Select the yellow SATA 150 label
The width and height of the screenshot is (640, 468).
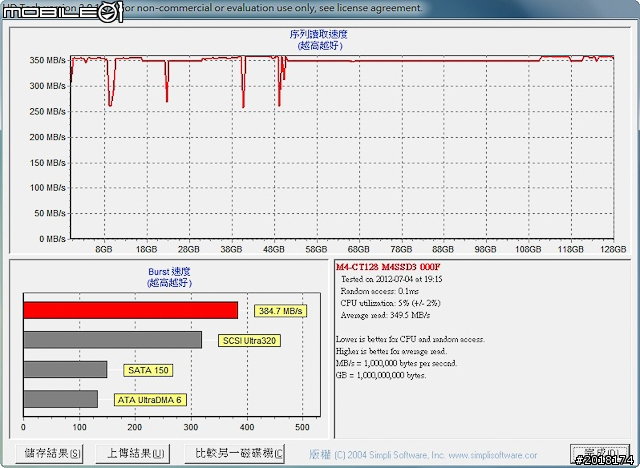(x=148, y=370)
